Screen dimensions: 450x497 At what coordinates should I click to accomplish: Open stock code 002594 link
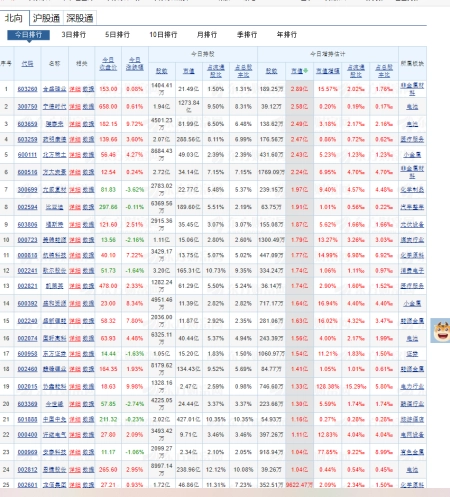click(27, 207)
